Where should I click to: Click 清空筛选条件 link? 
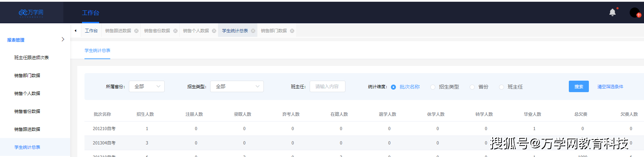click(x=610, y=87)
